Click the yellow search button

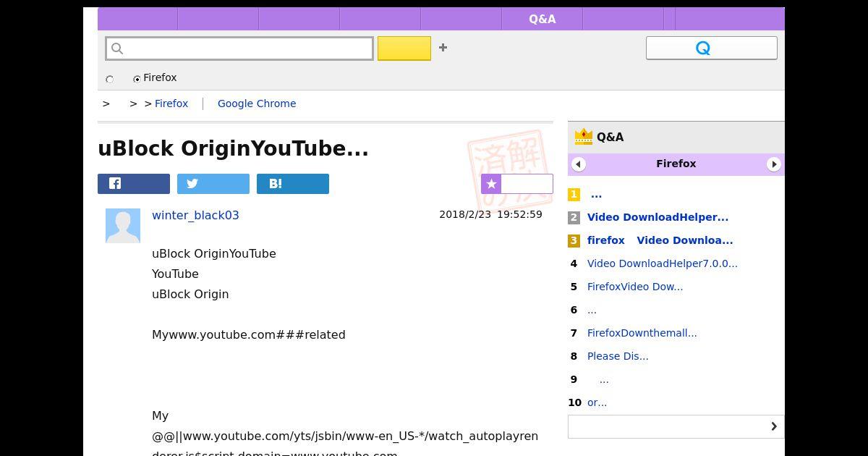pyautogui.click(x=404, y=48)
